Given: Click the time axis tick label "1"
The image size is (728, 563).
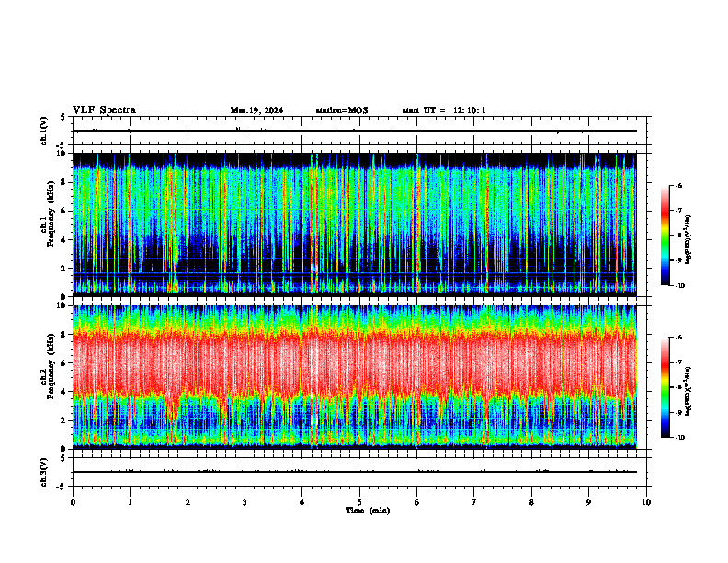Looking at the screenshot, I should tap(130, 502).
